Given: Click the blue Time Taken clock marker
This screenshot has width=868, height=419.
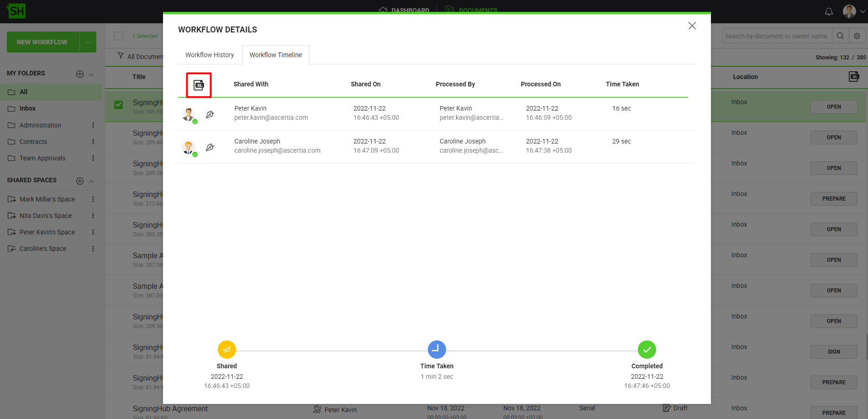Looking at the screenshot, I should [437, 350].
